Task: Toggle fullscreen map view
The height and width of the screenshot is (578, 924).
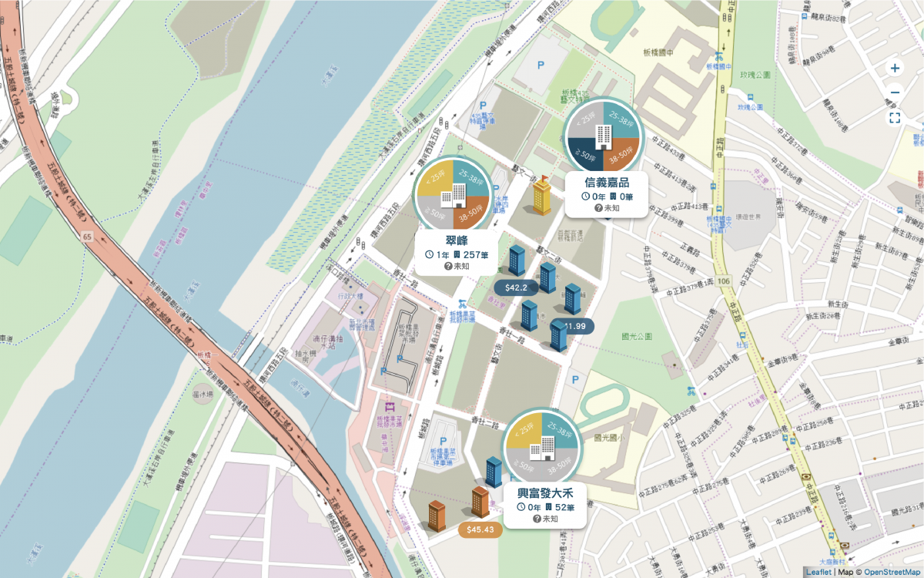Action: (x=895, y=118)
